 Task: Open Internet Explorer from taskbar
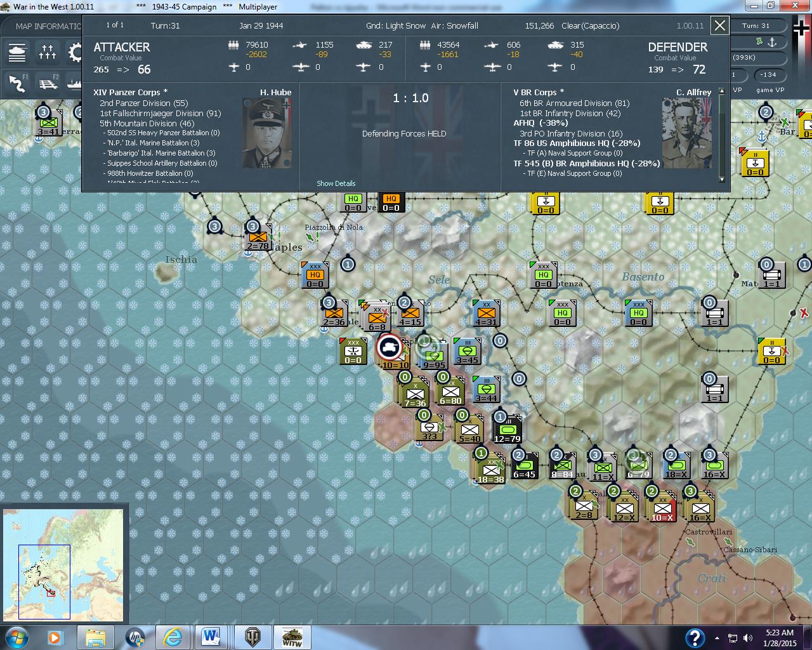coord(173,637)
